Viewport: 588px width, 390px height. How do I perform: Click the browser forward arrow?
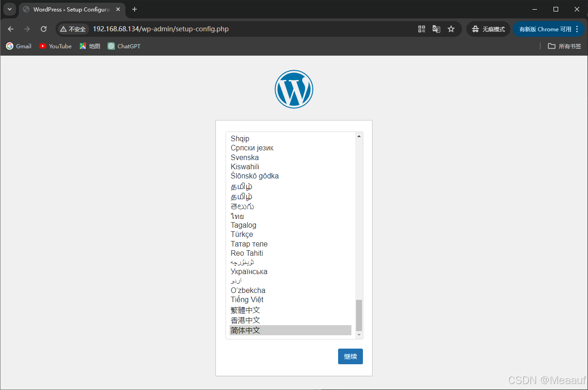click(27, 29)
